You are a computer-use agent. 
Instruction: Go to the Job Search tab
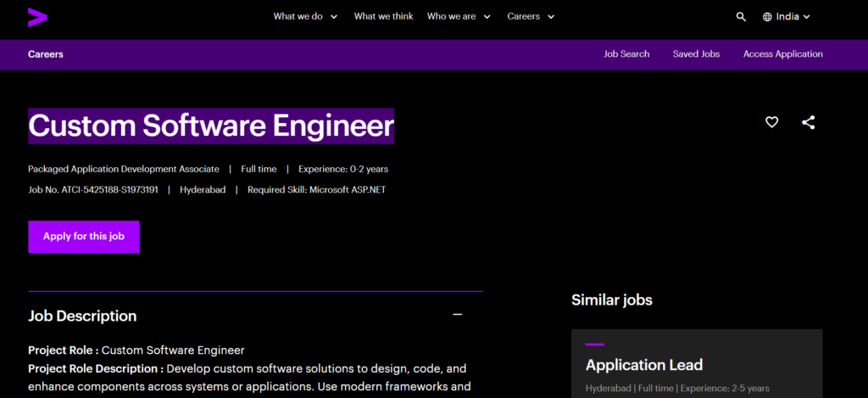pos(626,54)
